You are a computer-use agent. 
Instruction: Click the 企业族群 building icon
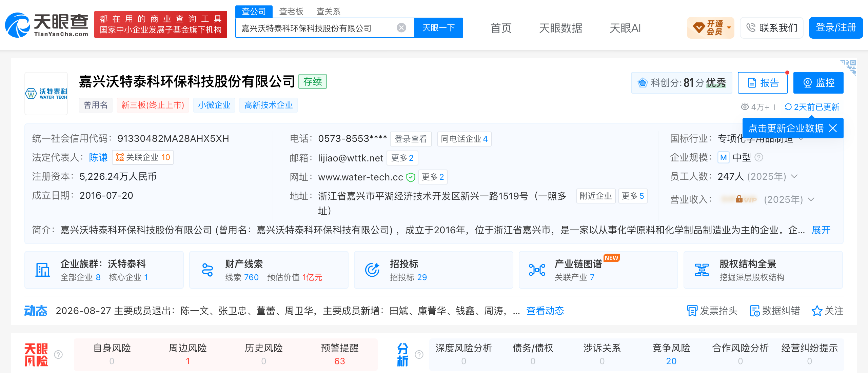(x=43, y=270)
